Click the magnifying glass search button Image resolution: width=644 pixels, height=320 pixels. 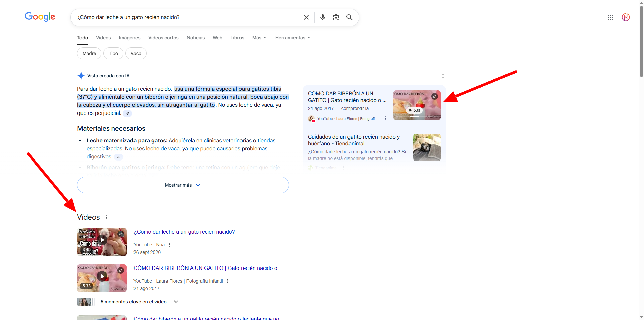(349, 17)
